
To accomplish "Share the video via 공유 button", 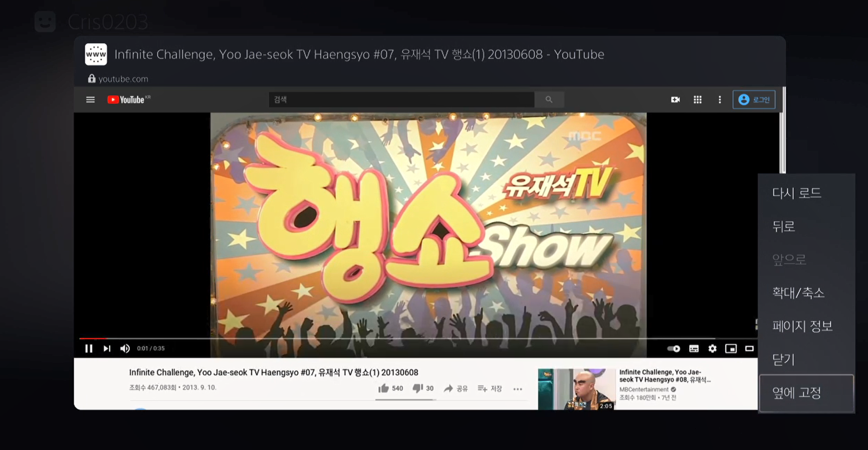I will (x=455, y=388).
